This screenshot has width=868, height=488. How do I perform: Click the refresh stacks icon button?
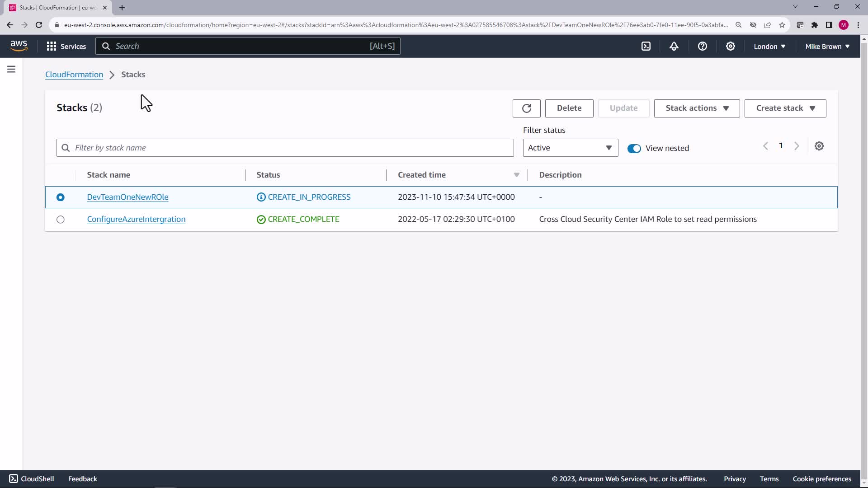coord(526,108)
